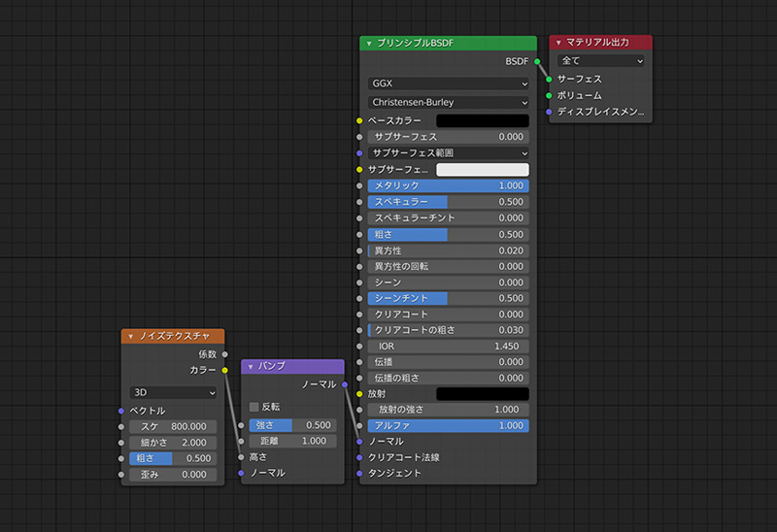Open the Christensen-Burley subsurface method dropdown
The image size is (777, 532).
coord(448,102)
